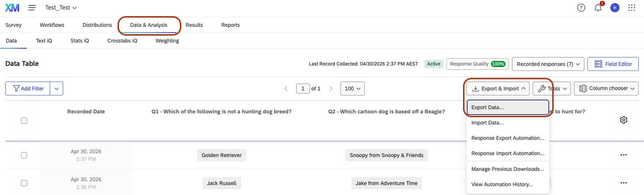Viewport: 644px width, 195px height.
Task: Click the Jake from Adventure Time cell
Action: 386,183
